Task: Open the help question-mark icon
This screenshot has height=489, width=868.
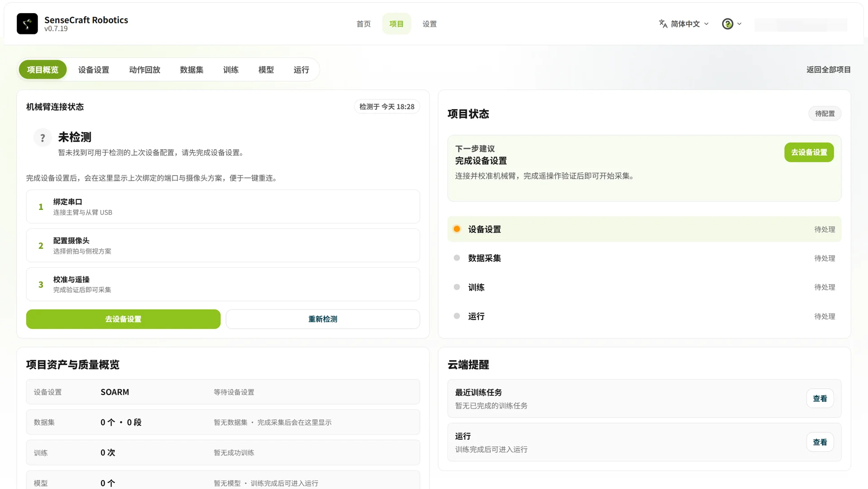Action: tap(727, 24)
